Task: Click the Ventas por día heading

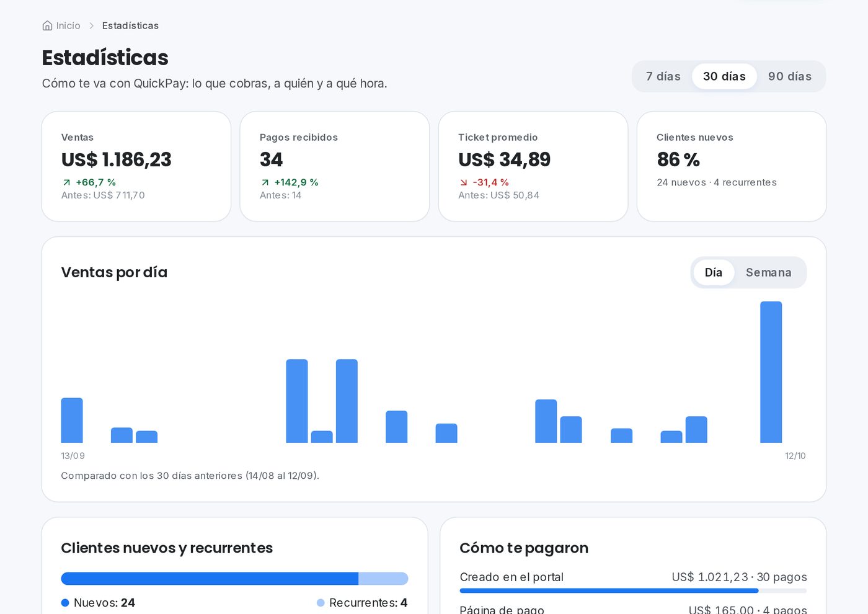Action: tap(114, 272)
